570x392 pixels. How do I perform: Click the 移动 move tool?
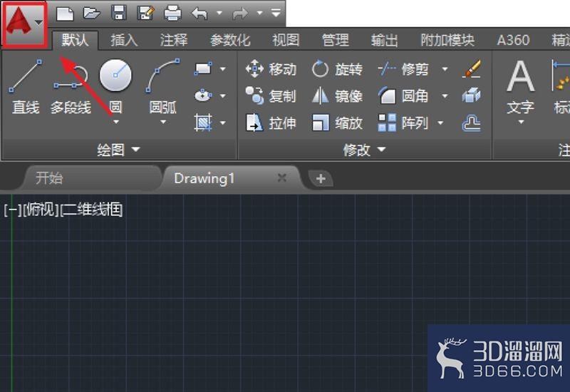(271, 68)
